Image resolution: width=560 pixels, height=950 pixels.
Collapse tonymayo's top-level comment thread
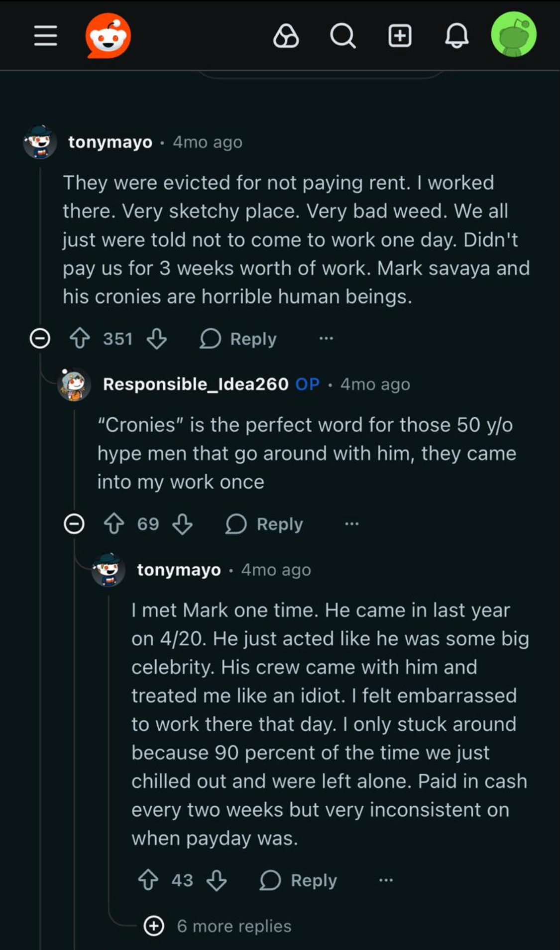click(x=40, y=339)
